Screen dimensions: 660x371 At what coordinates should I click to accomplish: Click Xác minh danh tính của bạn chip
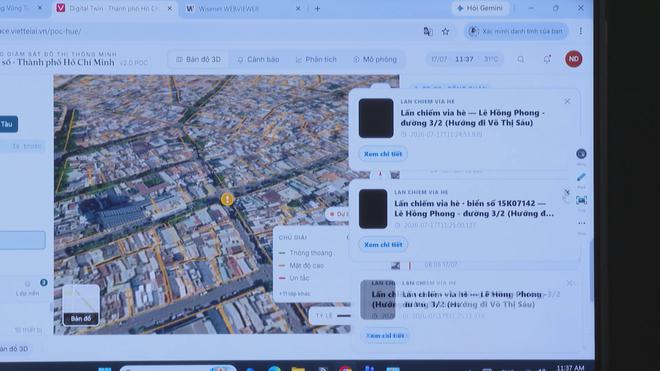click(516, 32)
